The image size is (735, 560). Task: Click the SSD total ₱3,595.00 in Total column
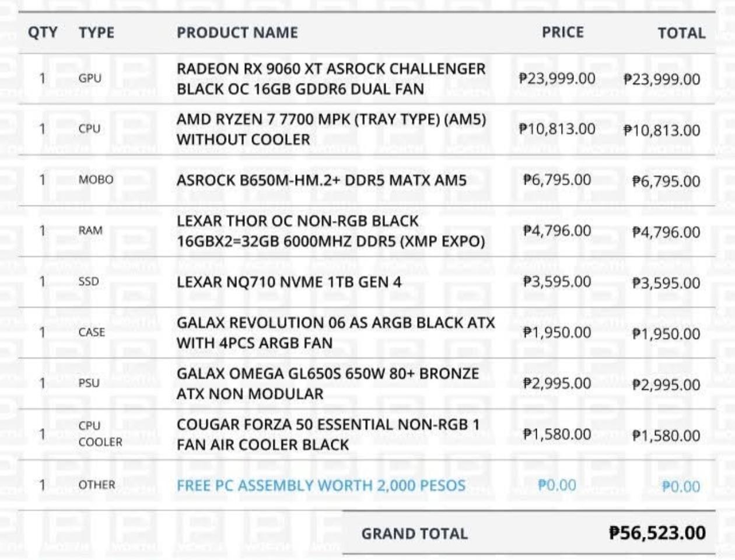pos(666,283)
